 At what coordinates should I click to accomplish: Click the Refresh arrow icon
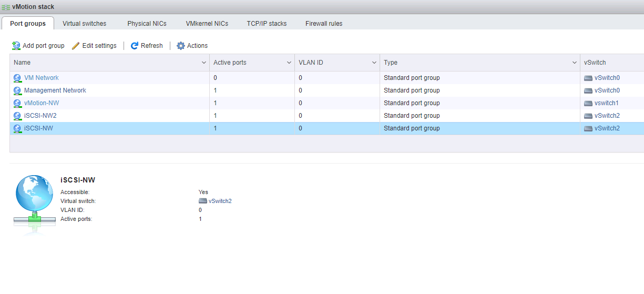coord(135,46)
